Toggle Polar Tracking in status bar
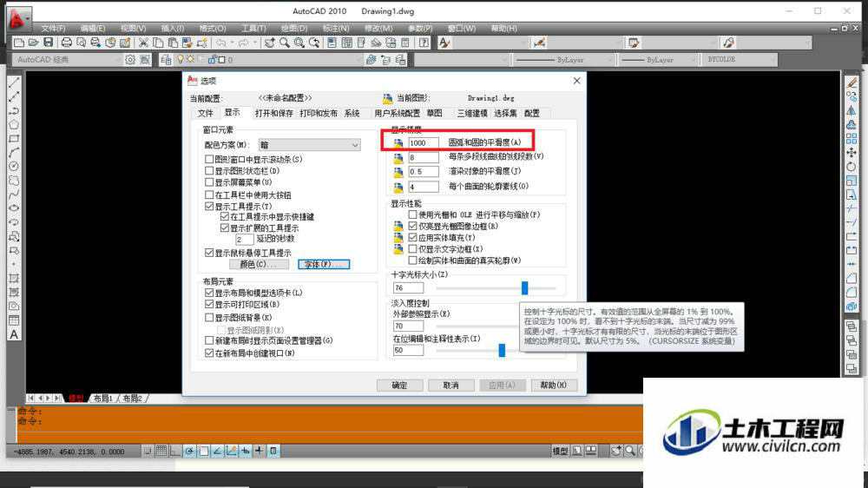The image size is (868, 488). [189, 451]
